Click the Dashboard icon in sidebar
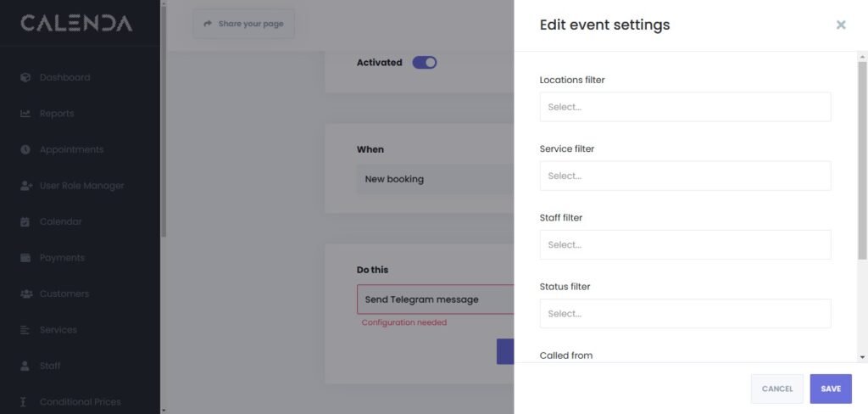 click(25, 77)
